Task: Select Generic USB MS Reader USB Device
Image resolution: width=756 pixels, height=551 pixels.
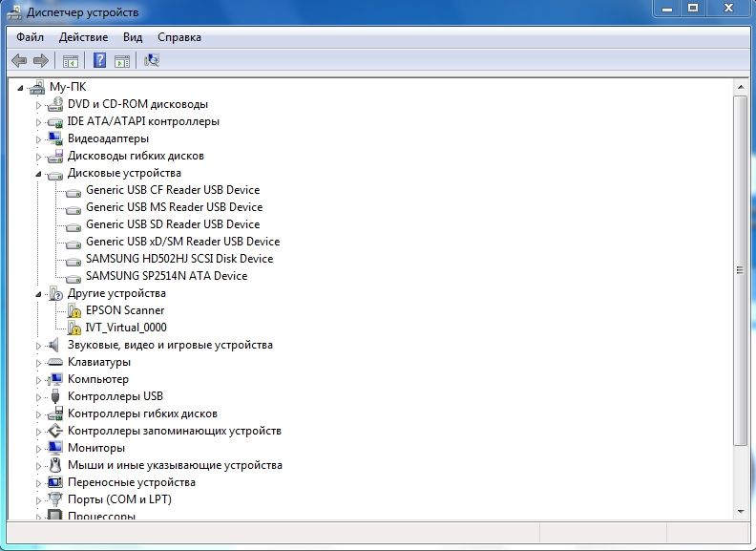Action: (174, 207)
